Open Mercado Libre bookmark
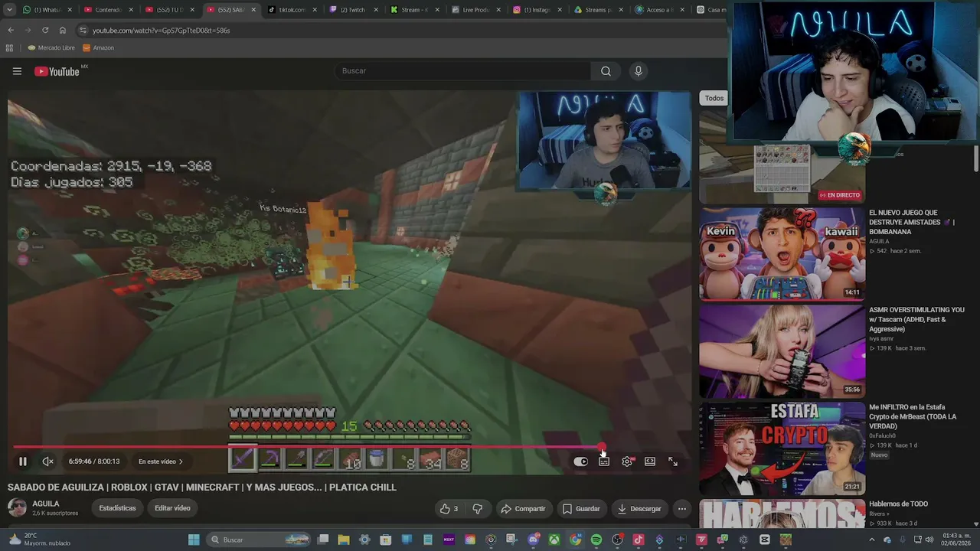This screenshot has height=551, width=980. pos(51,47)
